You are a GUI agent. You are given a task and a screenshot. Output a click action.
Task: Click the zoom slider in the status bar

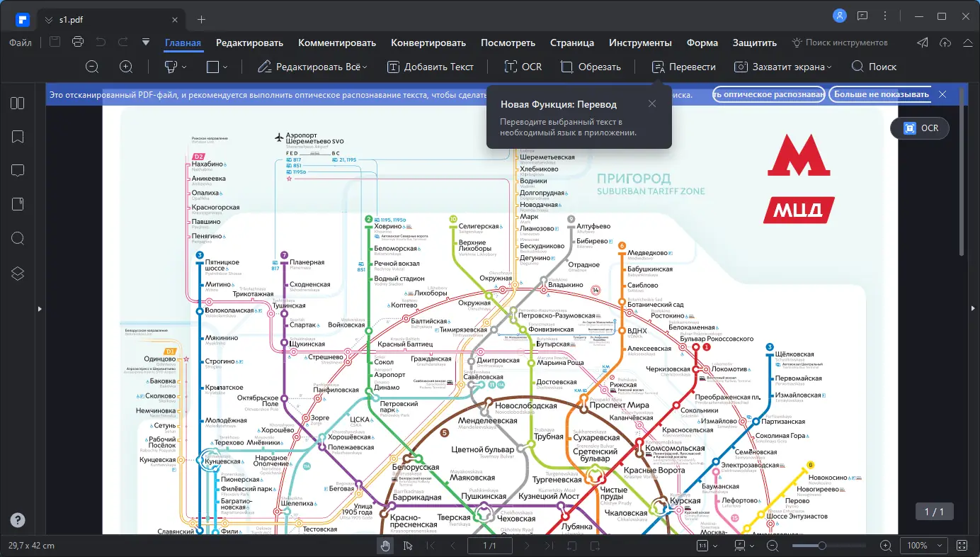828,546
